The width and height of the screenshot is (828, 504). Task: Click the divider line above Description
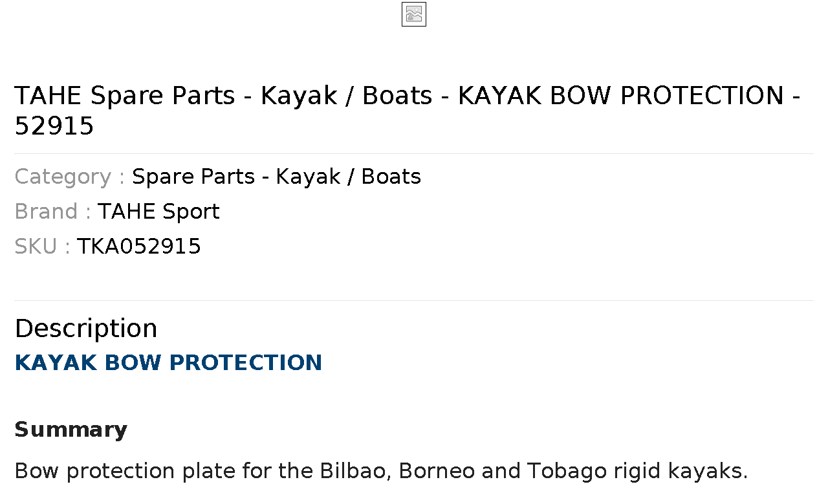pyautogui.click(x=414, y=300)
